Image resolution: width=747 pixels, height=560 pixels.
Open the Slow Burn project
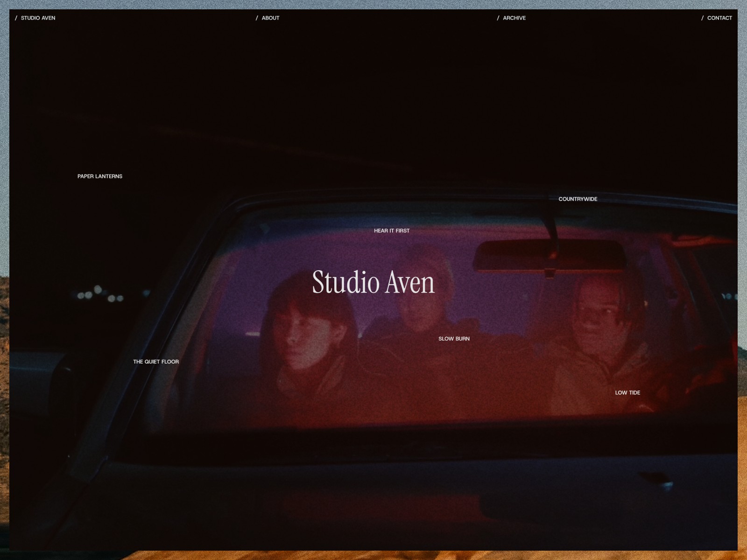(x=454, y=339)
